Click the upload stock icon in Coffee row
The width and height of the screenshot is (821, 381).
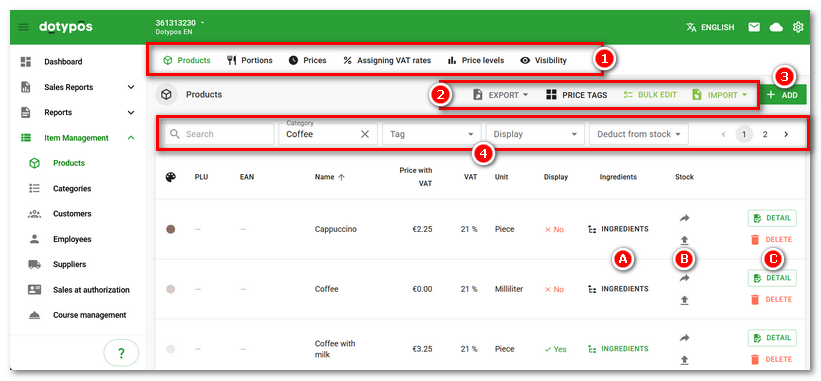point(684,300)
